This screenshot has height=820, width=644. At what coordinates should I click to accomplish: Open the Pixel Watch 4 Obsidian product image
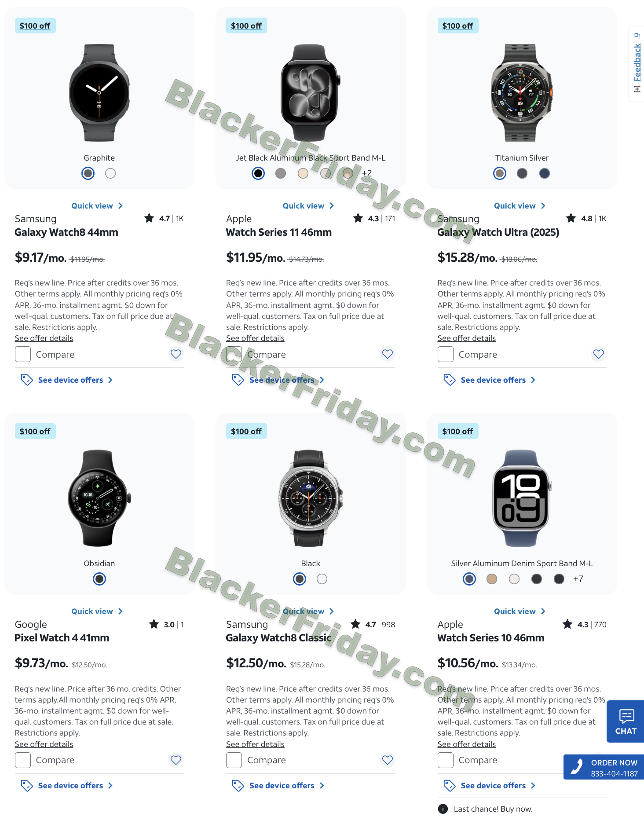pyautogui.click(x=99, y=498)
